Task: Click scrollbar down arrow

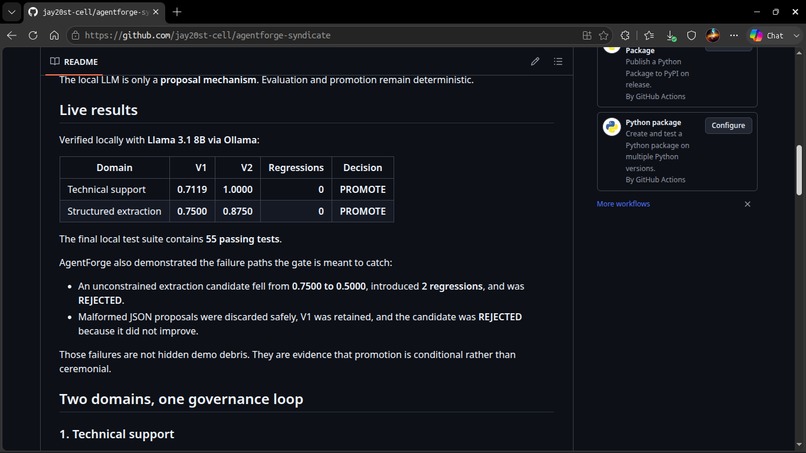Action: (x=799, y=445)
